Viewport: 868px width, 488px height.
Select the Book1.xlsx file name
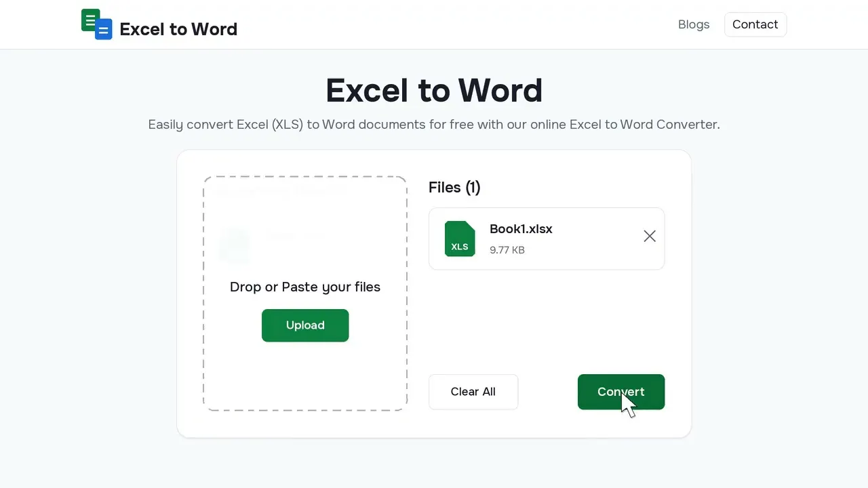tap(521, 229)
